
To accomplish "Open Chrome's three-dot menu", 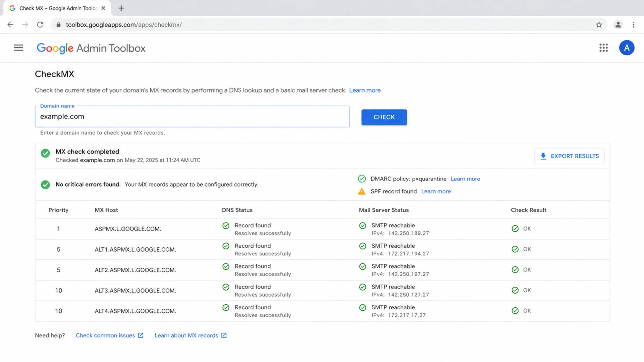I will 633,25.
